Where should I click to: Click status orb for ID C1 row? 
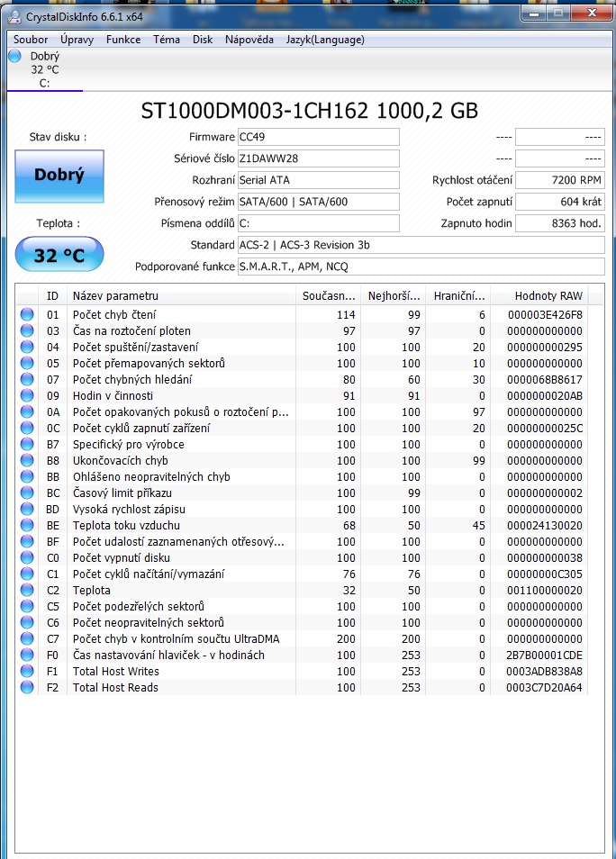[x=27, y=574]
